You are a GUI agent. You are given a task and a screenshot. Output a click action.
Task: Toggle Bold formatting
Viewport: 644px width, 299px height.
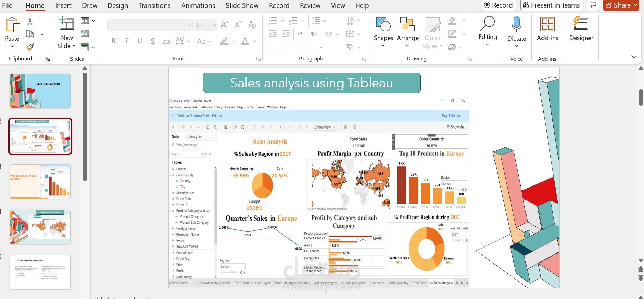point(113,41)
